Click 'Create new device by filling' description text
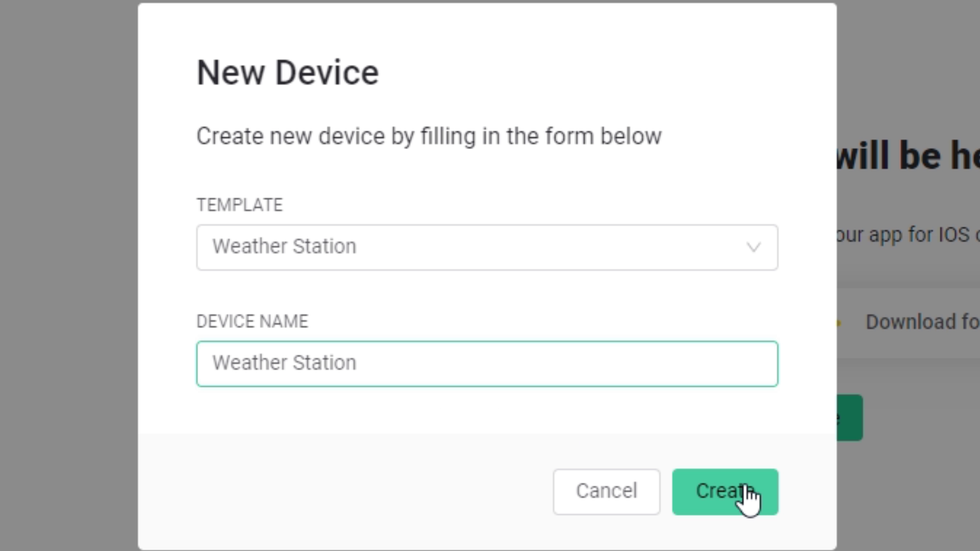The height and width of the screenshot is (551, 980). pyautogui.click(x=429, y=136)
